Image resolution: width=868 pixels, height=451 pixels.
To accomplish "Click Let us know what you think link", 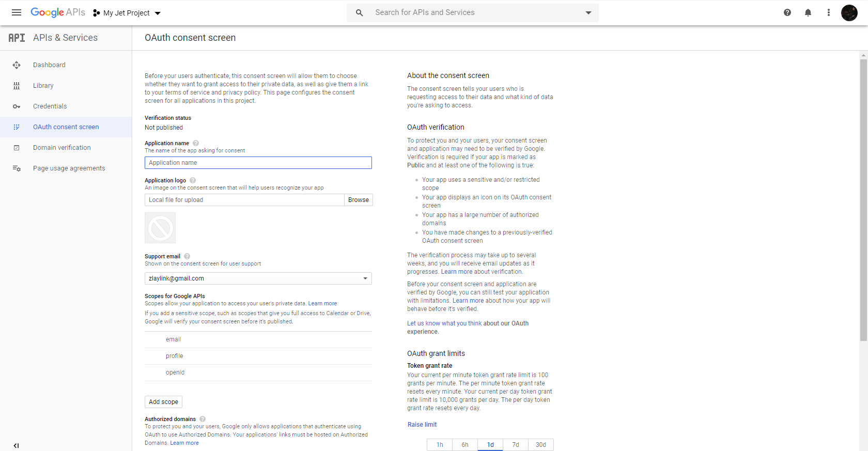I will 444,323.
